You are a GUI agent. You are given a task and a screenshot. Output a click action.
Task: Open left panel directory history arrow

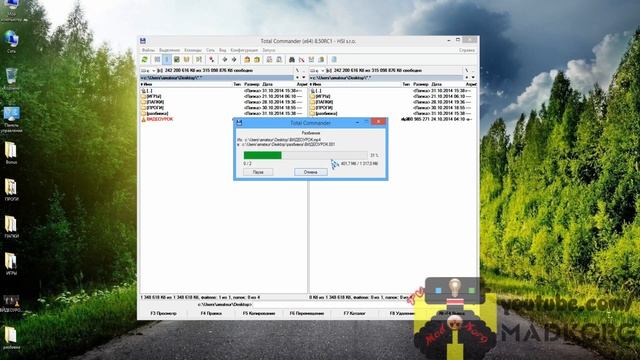pos(304,77)
